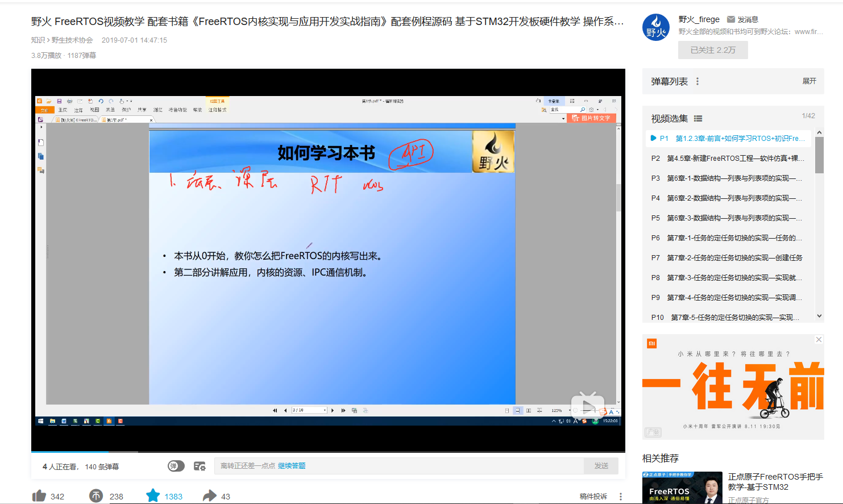Image resolution: width=843 pixels, height=504 pixels.
Task: Click the 弹幕列表 heading
Action: 670,82
